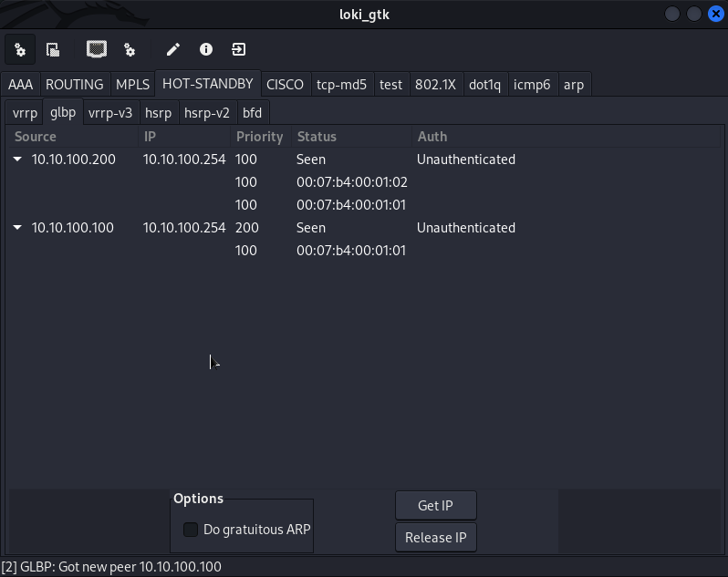Click the pencil edit icon
This screenshot has height=577, width=728.
(x=173, y=49)
